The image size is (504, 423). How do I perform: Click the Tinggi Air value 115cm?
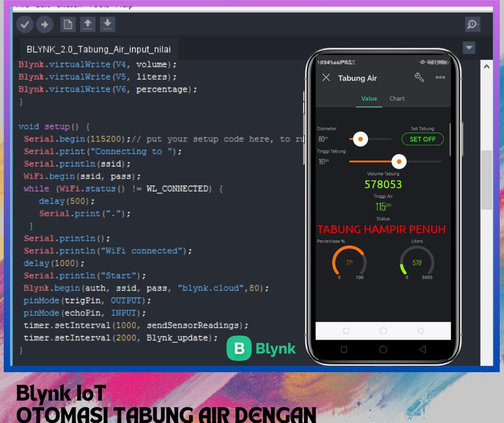[x=383, y=207]
